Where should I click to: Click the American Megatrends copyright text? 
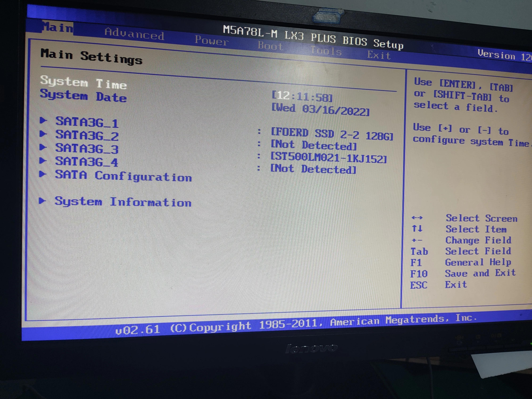(x=296, y=324)
